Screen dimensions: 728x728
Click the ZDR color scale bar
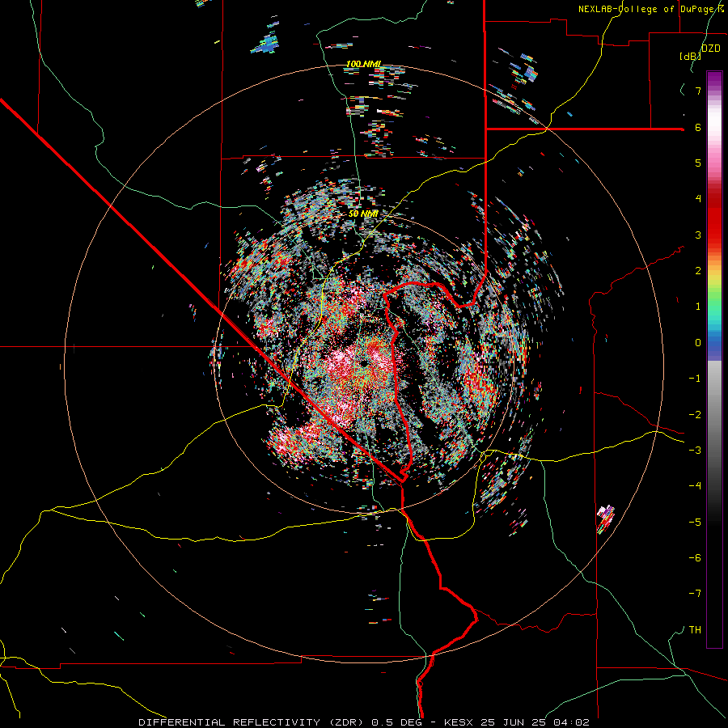click(714, 359)
